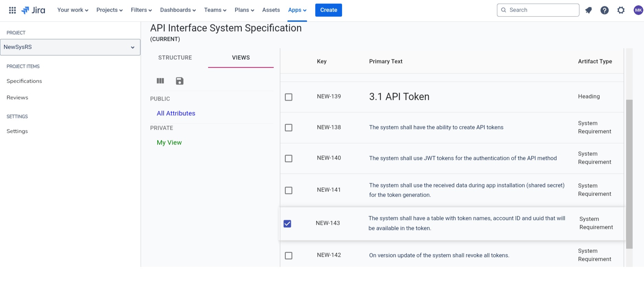Go to Assets in the top bar
The width and height of the screenshot is (644, 293).
point(271,10)
